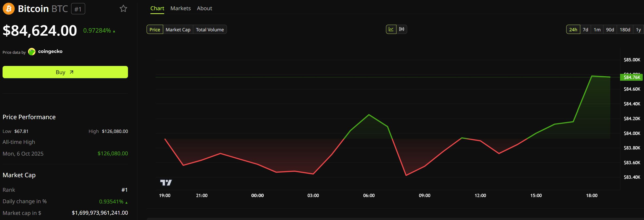Click the $84.76K current price label
The image size is (644, 220).
coord(632,77)
